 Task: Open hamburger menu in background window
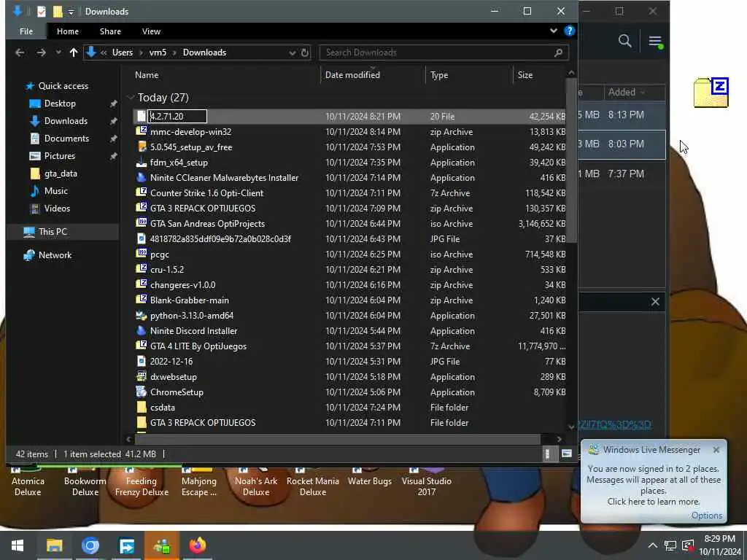click(656, 42)
